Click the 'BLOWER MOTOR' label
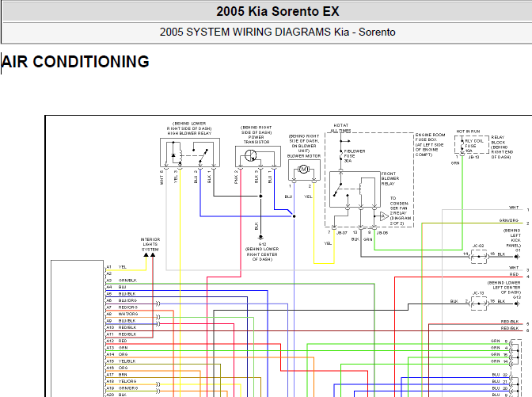This screenshot has width=532, height=397. 304,156
